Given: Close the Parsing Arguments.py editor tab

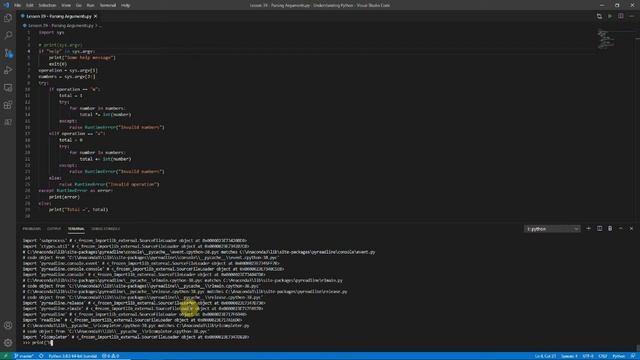Looking at the screenshot, I should pyautogui.click(x=96, y=16).
